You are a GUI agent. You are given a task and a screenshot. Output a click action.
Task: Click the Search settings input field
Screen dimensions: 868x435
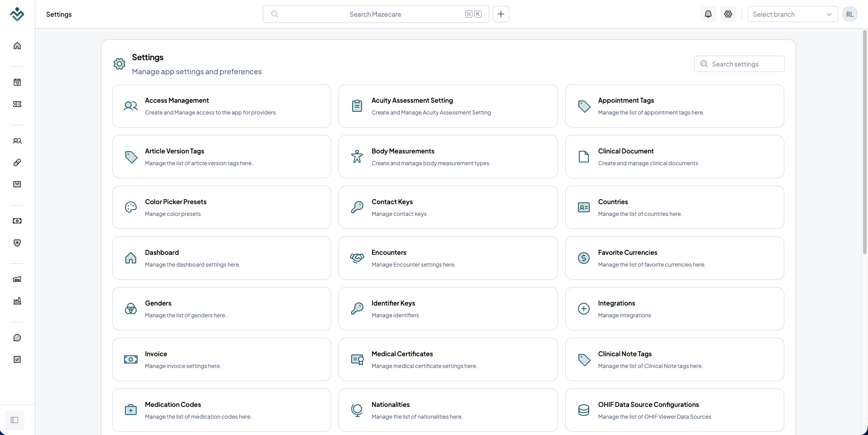tap(739, 64)
